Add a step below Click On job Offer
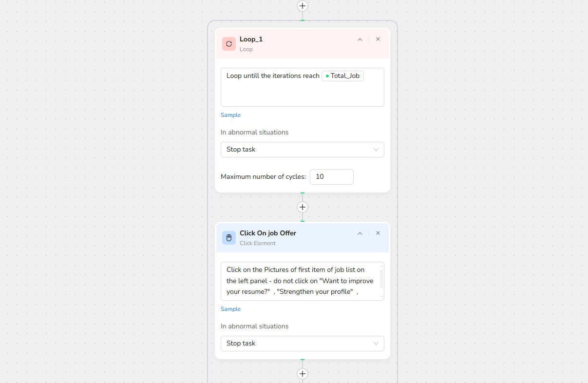 coord(303,374)
